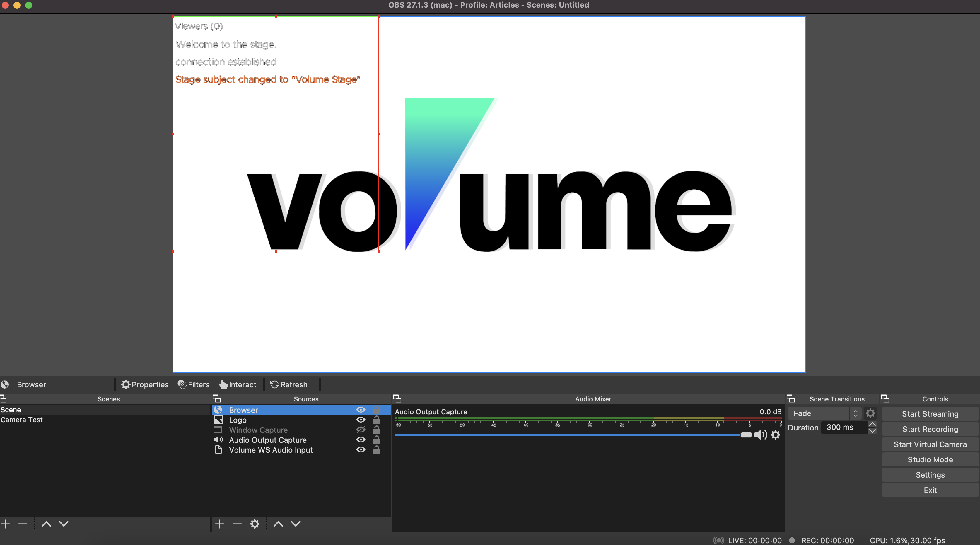Click Start Recording
This screenshot has width=980, height=545.
[930, 429]
